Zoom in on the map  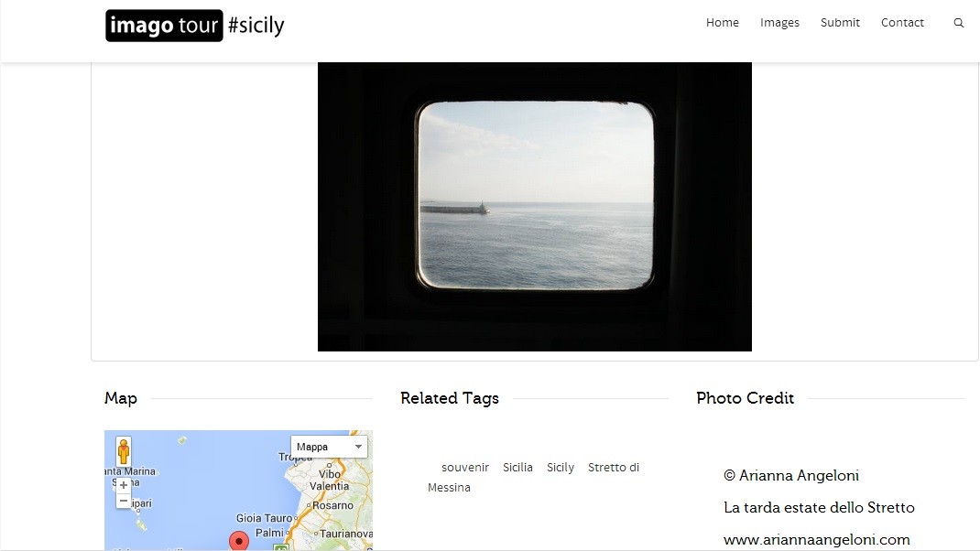(x=124, y=485)
